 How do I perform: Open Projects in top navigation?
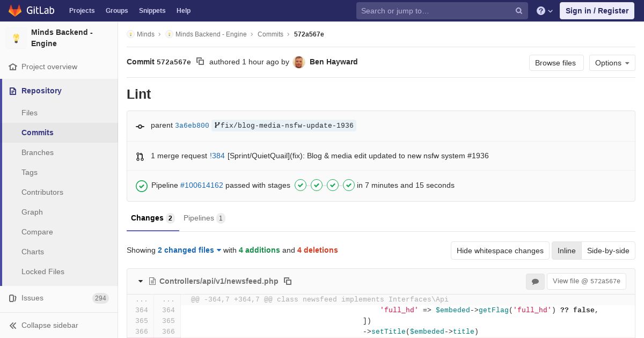[x=82, y=11]
